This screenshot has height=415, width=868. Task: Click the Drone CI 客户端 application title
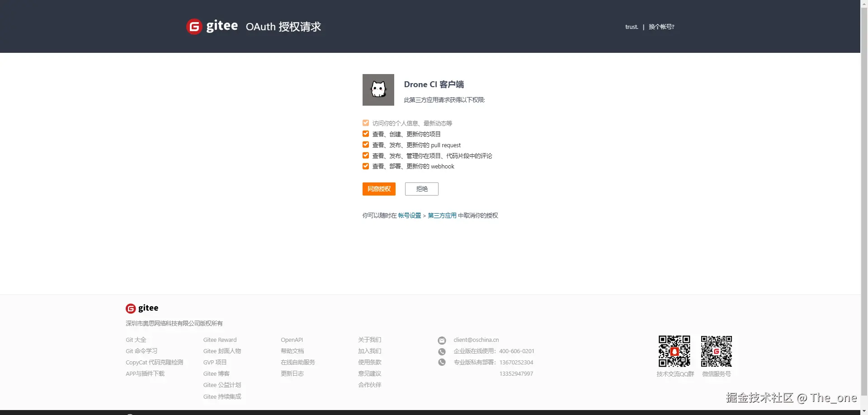tap(434, 84)
